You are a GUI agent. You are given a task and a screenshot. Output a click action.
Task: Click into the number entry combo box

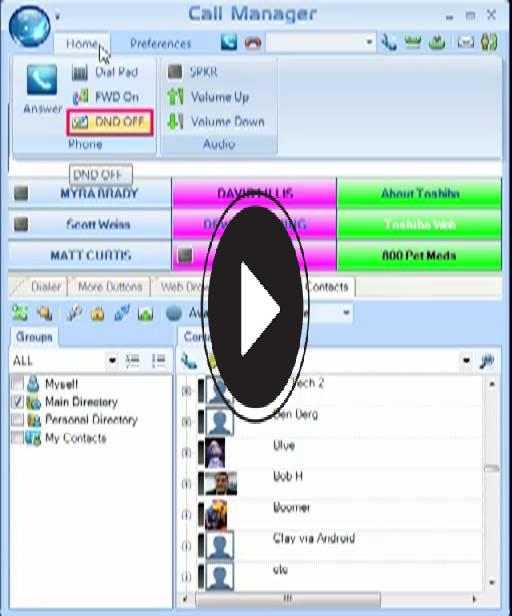(x=316, y=42)
